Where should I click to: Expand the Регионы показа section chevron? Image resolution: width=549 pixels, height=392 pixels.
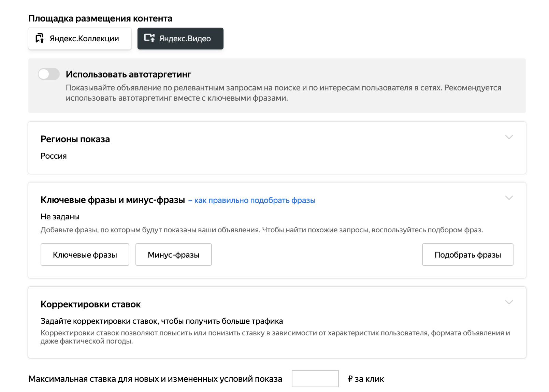coord(509,137)
